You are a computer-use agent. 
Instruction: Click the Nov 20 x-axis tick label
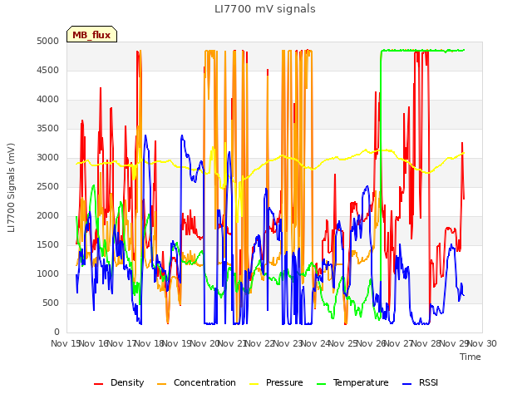(205, 343)
